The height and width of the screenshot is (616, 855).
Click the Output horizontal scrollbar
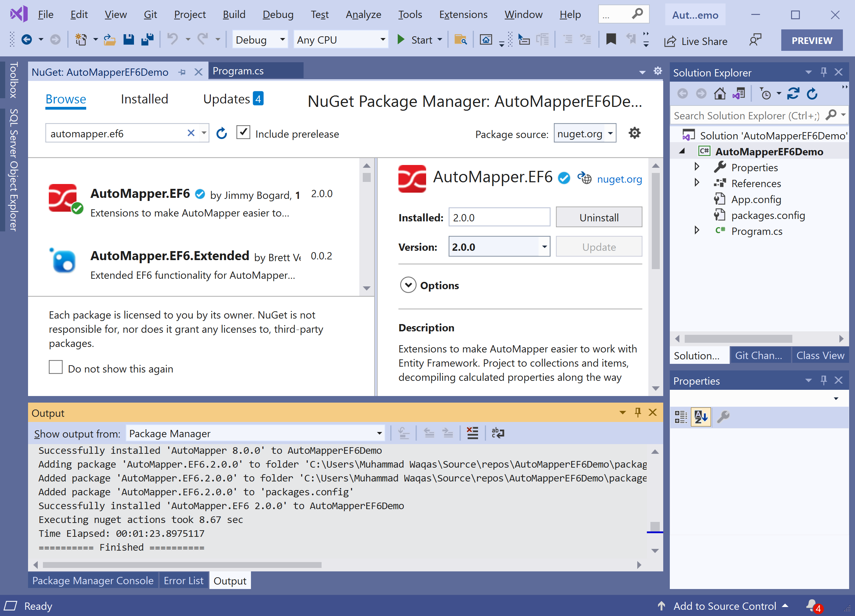182,565
